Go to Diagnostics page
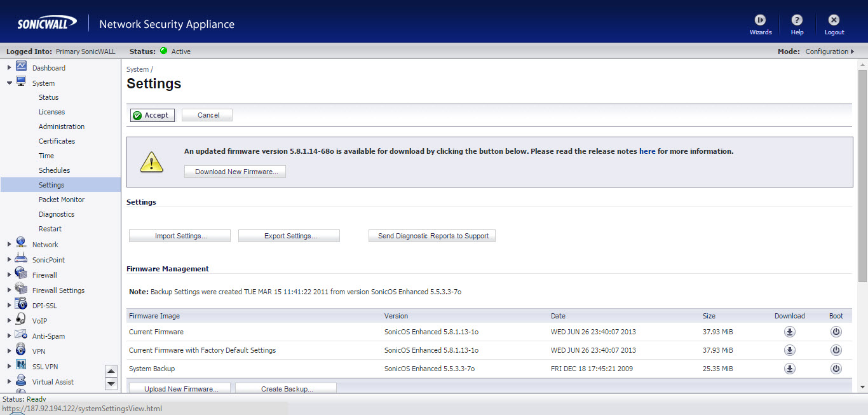This screenshot has height=415, width=868. tap(56, 214)
